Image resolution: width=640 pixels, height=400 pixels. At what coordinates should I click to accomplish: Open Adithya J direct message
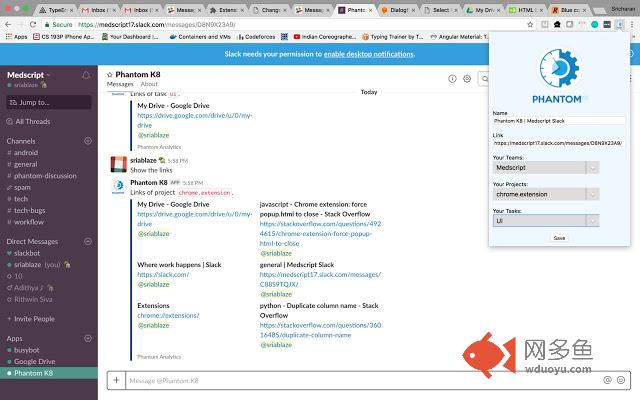[x=29, y=288]
